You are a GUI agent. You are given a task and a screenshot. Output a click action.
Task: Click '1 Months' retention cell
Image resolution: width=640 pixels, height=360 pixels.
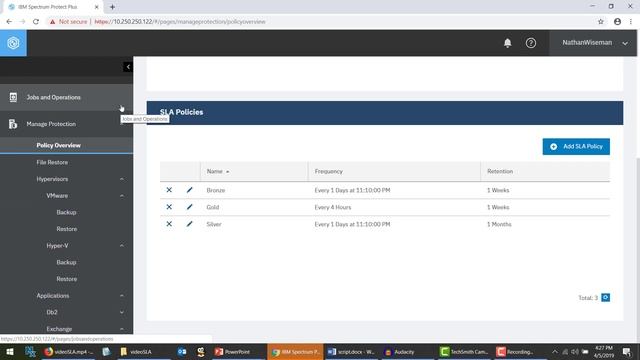(499, 224)
